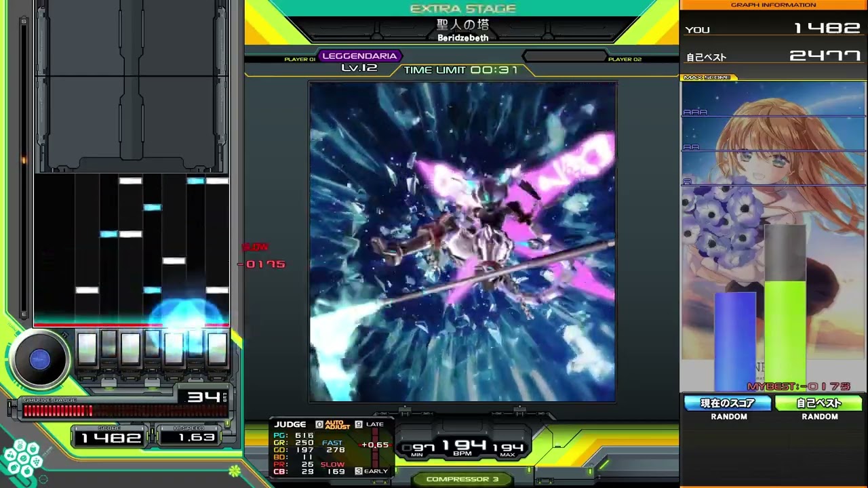Click the MAX SCORE label
Screen dimensions: 868x488
(x=707, y=78)
